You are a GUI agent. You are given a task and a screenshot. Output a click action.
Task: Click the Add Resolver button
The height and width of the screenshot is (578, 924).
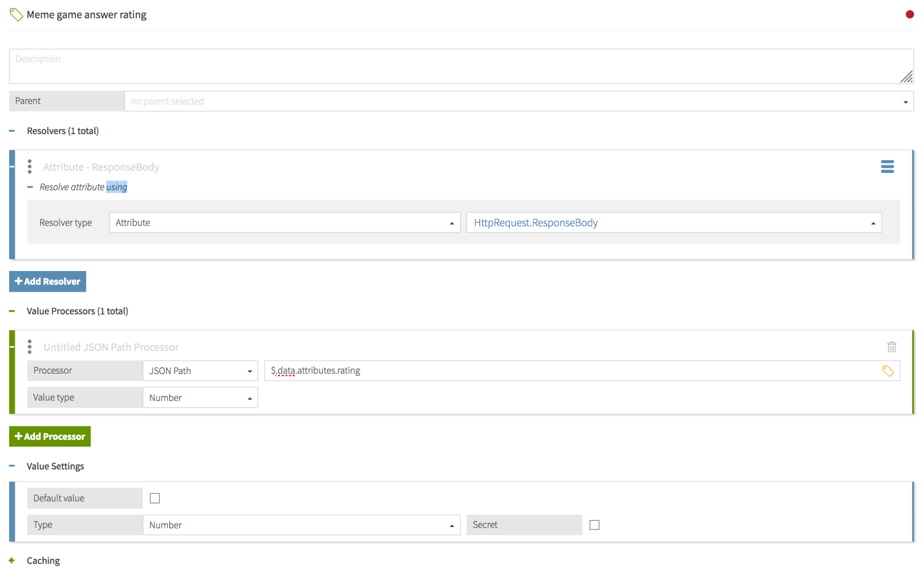tap(48, 281)
